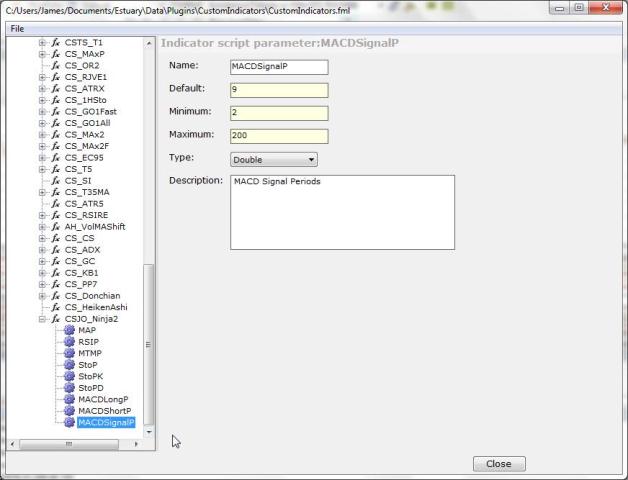Maximize the CustomIndicators window
628x480 pixels.
click(x=579, y=8)
